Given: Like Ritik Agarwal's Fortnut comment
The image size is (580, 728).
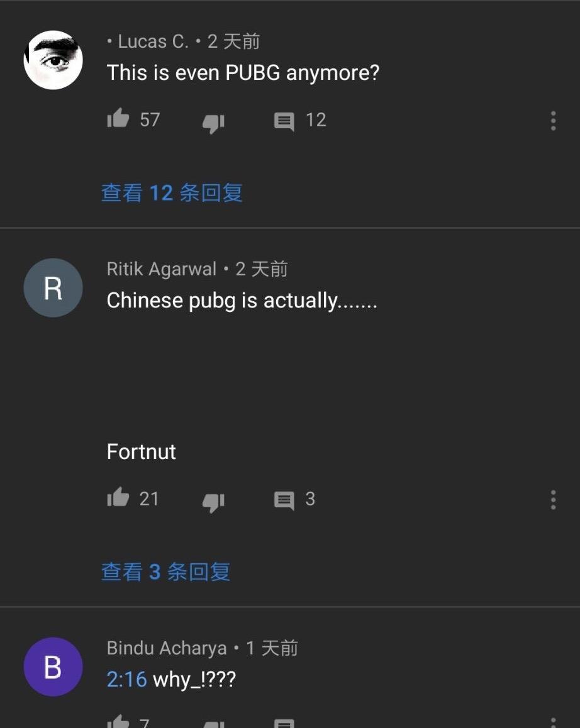Looking at the screenshot, I should point(118,497).
